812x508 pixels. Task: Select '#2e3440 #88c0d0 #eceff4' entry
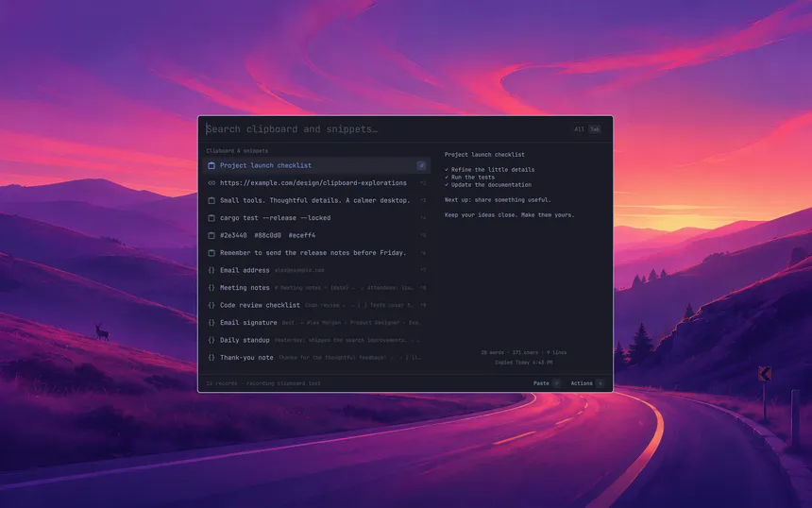317,235
